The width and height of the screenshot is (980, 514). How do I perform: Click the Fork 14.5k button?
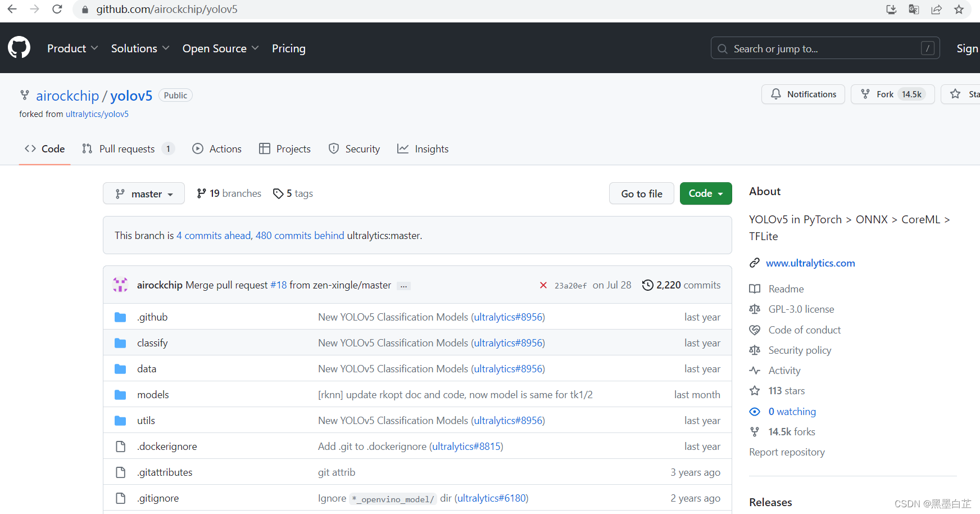(892, 94)
